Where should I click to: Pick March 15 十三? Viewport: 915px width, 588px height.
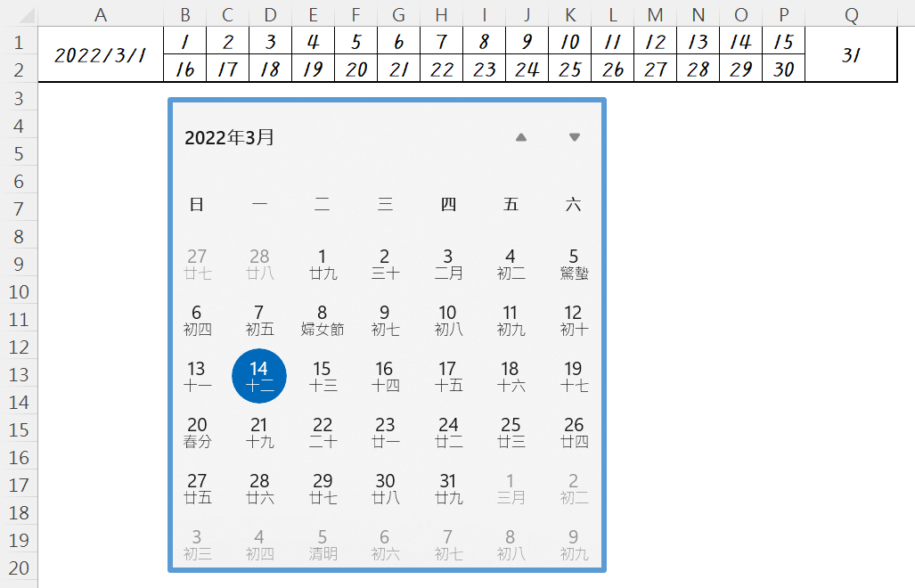323,376
